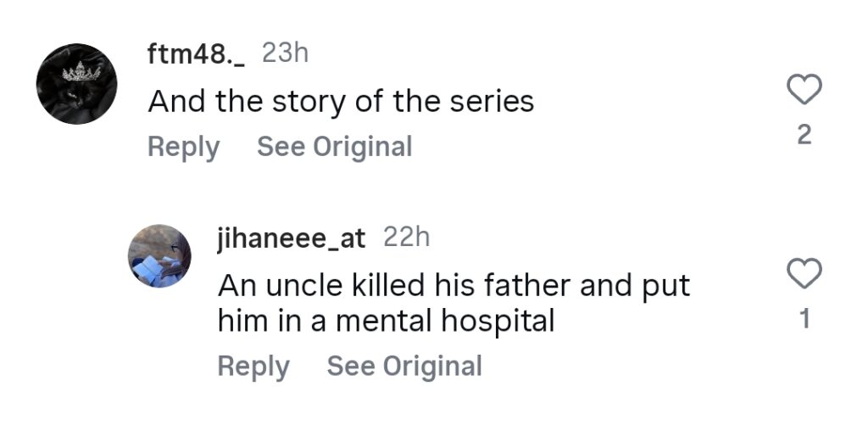Click the word 'series' in first comment
868x431 pixels.
point(498,102)
